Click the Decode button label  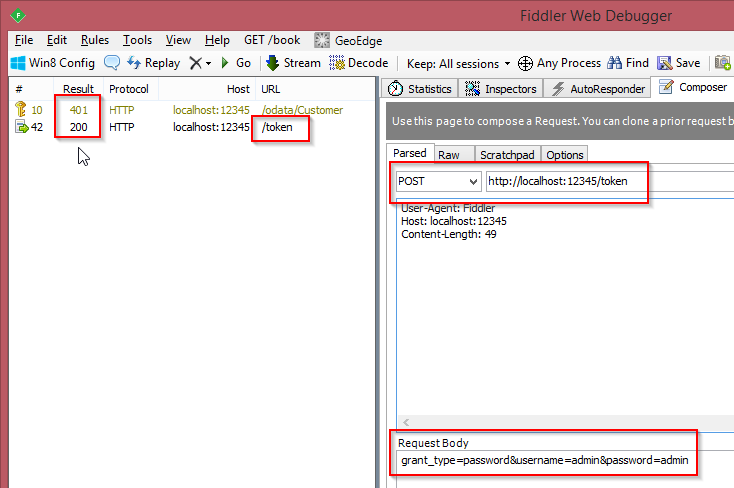[x=368, y=63]
